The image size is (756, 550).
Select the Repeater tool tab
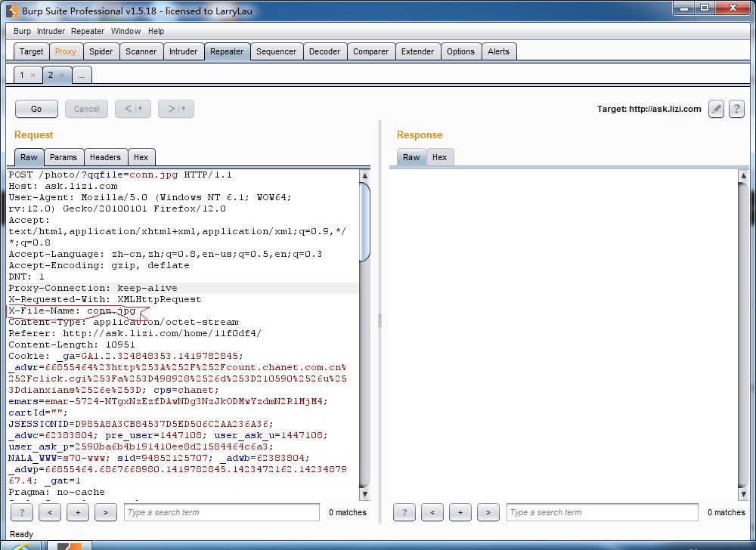(227, 51)
